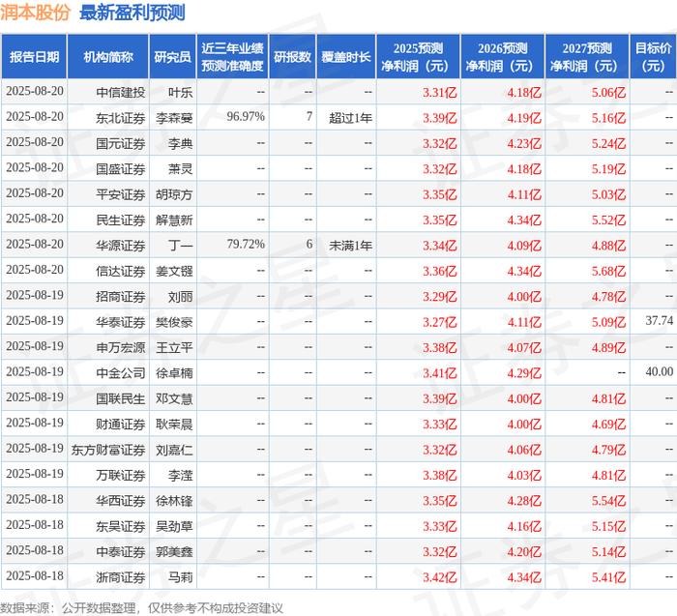Viewport: 677px width, 616px height.
Task: Click the 4.69亿 2027 forecast value
Action: point(608,425)
